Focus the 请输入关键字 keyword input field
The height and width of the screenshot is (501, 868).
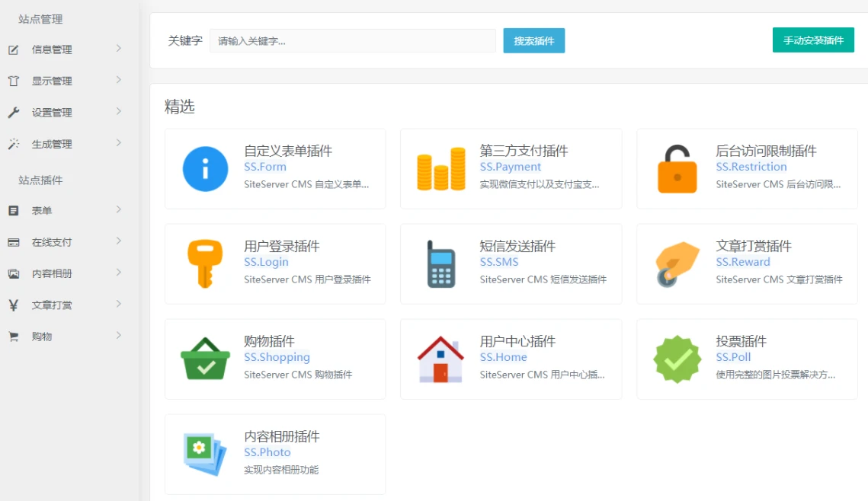[353, 41]
